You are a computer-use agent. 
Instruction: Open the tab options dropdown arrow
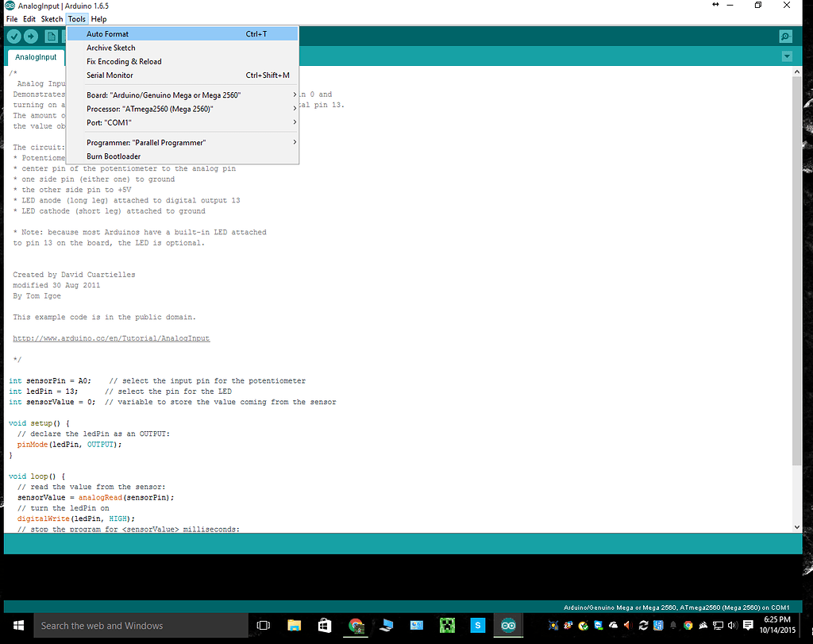tap(787, 56)
